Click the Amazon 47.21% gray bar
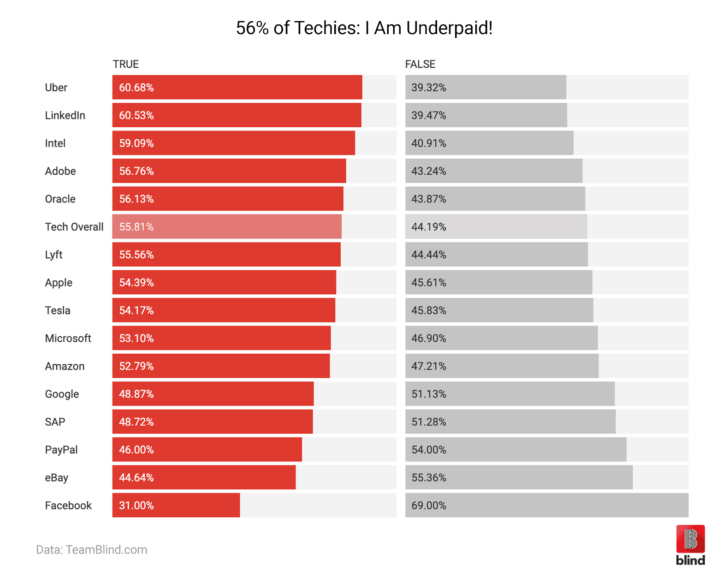 tap(502, 366)
